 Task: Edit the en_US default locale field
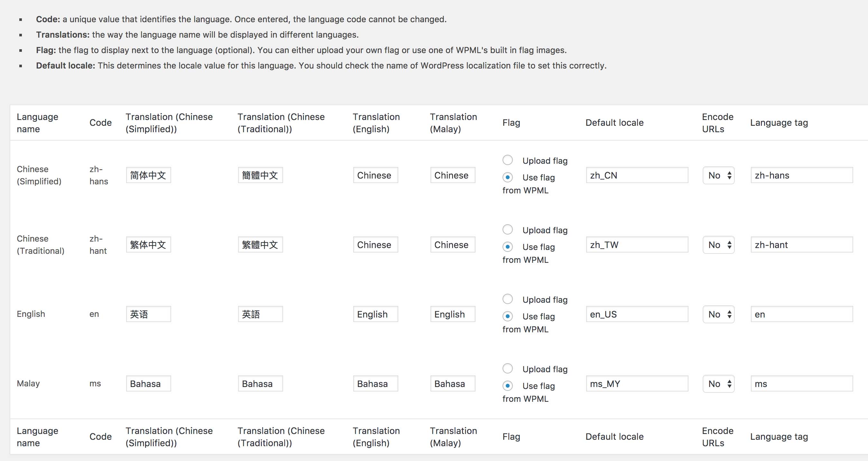coord(637,314)
